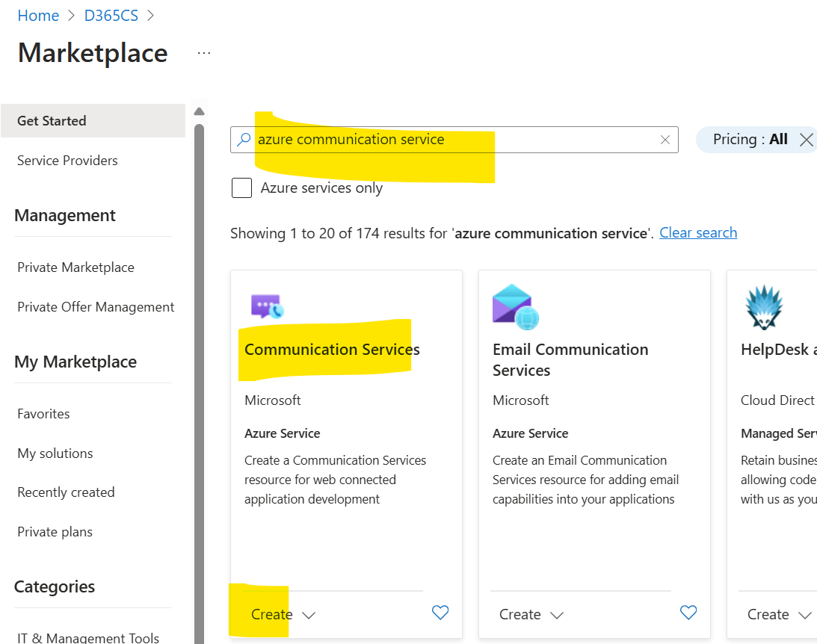The width and height of the screenshot is (817, 644).
Task: Click 'Cloud Direct' publisher text
Action: point(777,400)
